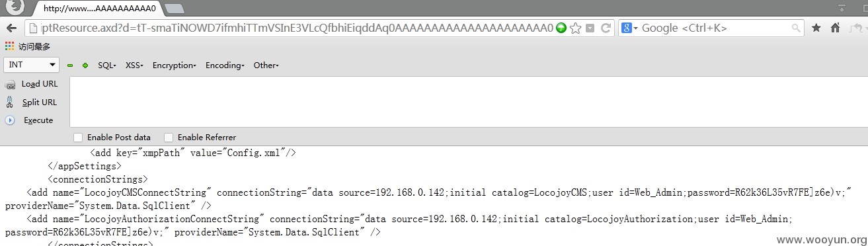868x246 pixels.
Task: Click the browser back arrow
Action: click(x=11, y=28)
